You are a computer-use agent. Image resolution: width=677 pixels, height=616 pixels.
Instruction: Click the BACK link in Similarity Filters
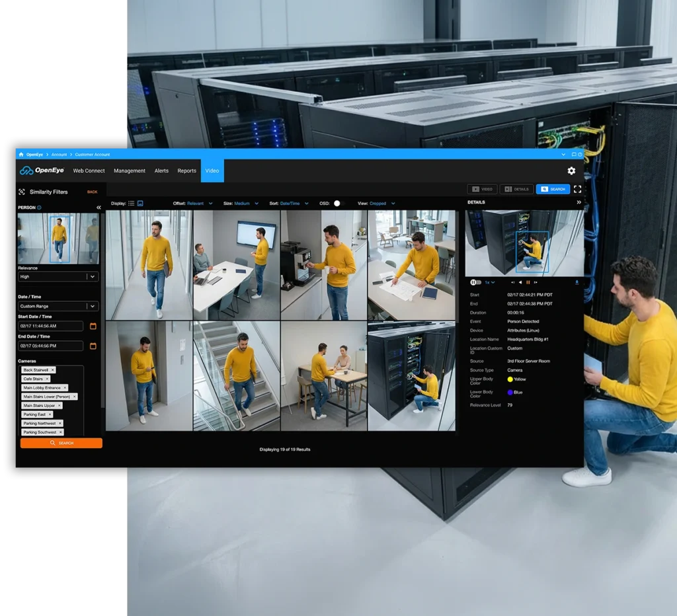(x=92, y=192)
